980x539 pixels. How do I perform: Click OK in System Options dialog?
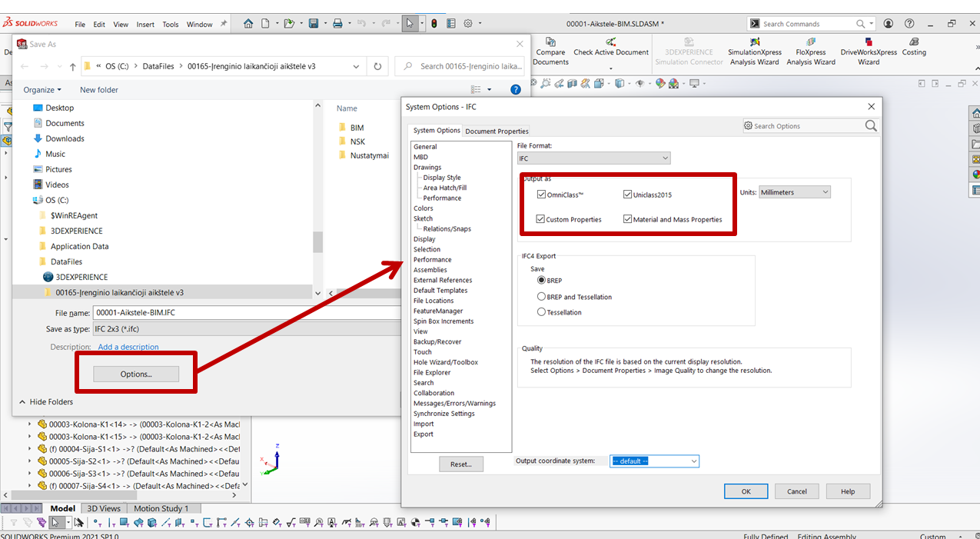(x=746, y=491)
